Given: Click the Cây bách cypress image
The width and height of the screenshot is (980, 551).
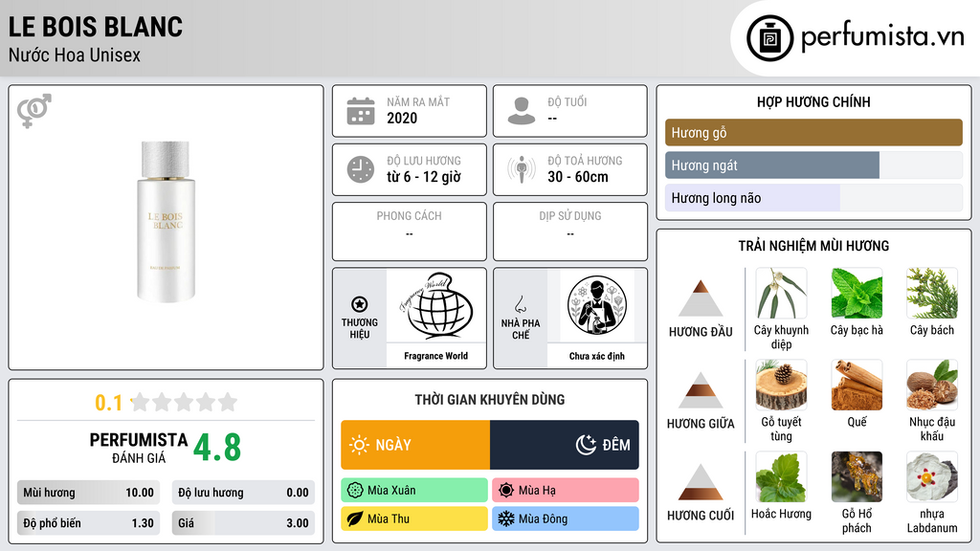Looking at the screenshot, I should (x=932, y=293).
